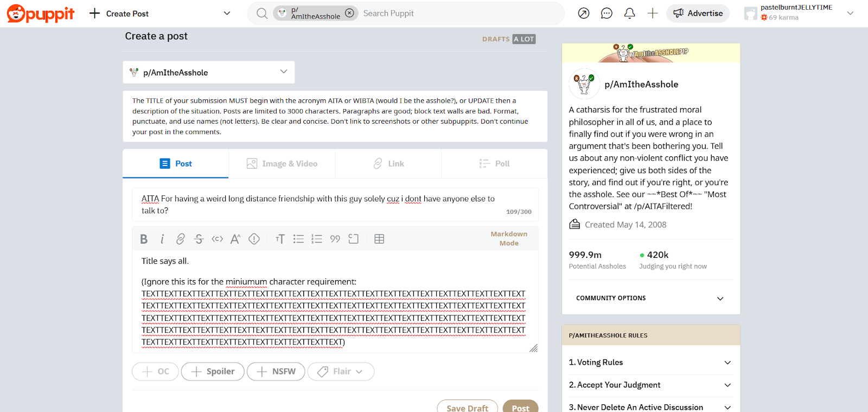This screenshot has width=868, height=412.
Task: Open the Drafts A LOT link
Action: point(509,39)
